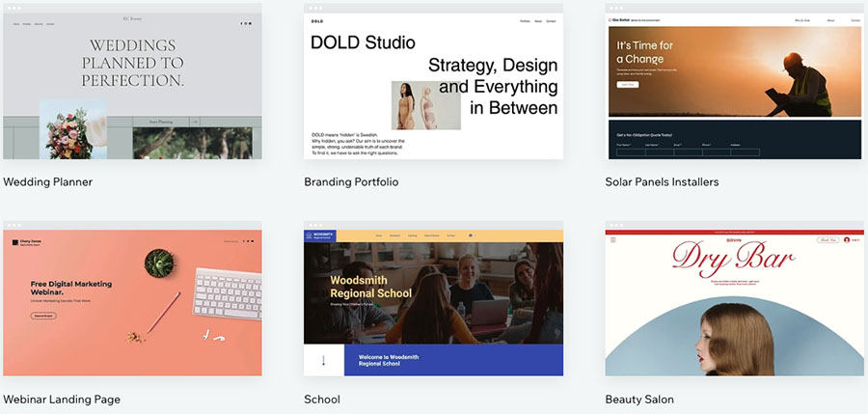Click the white button under 'It's Time for a Change'
The image size is (868, 414).
tap(627, 85)
